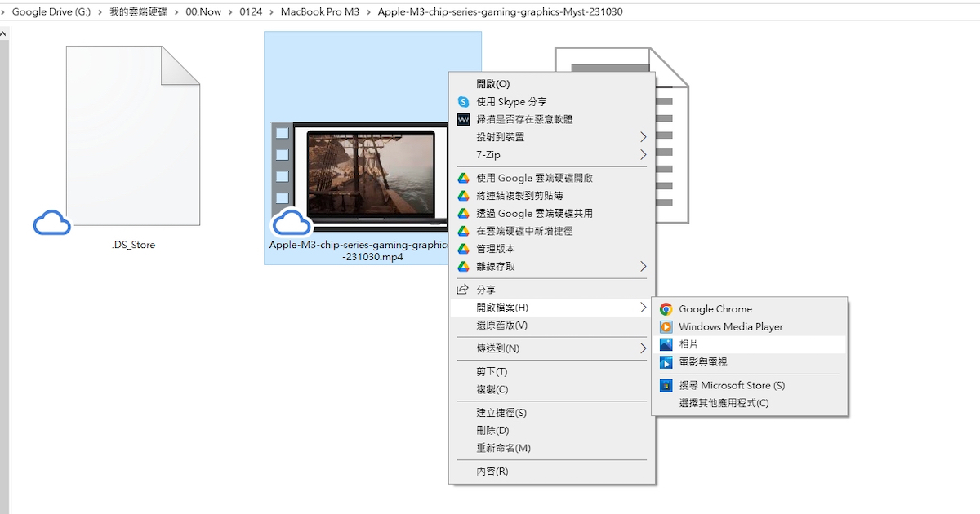
Task: Expand the 離線存取 submenu arrow
Action: 643,267
